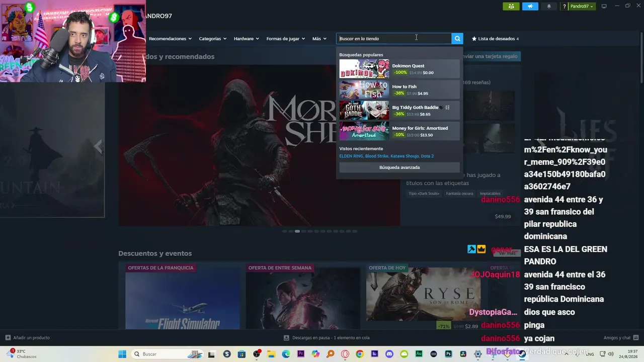The width and height of the screenshot is (644, 362).
Task: Open the notifications bell
Action: pyautogui.click(x=549, y=6)
